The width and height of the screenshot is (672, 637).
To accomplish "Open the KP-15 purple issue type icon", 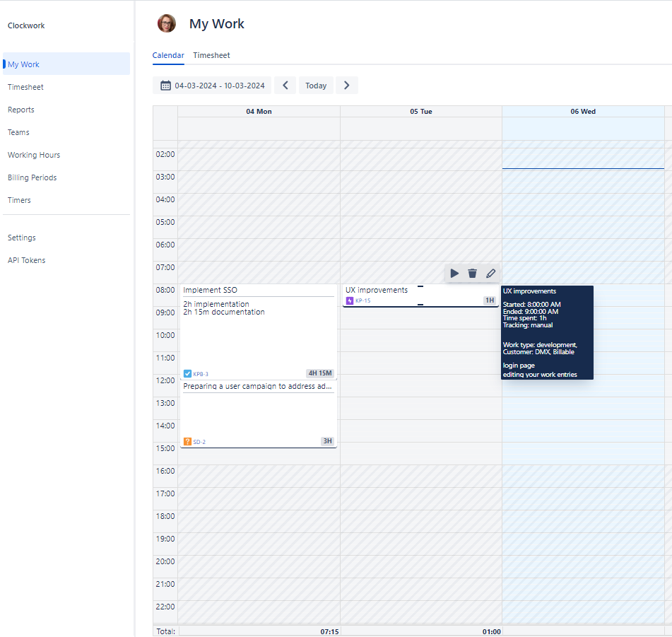I will click(x=349, y=300).
